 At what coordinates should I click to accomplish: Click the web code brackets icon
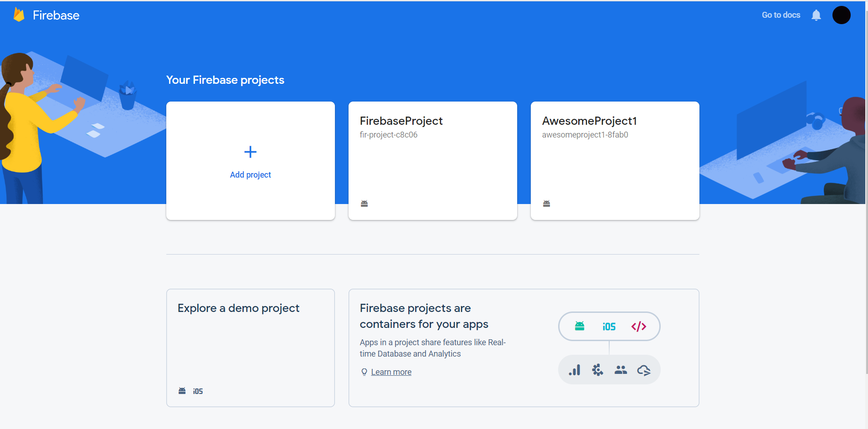coord(638,326)
